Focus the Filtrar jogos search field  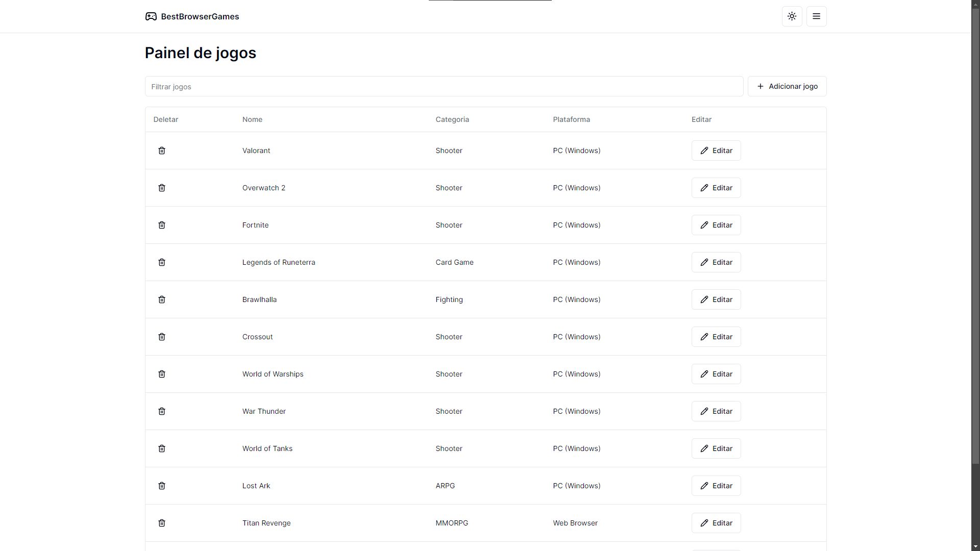(444, 87)
